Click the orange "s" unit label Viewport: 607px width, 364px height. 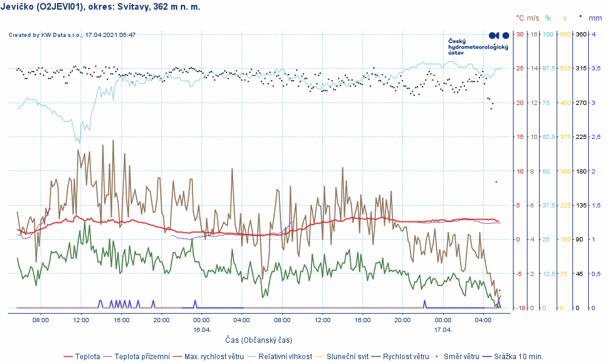coord(565,18)
